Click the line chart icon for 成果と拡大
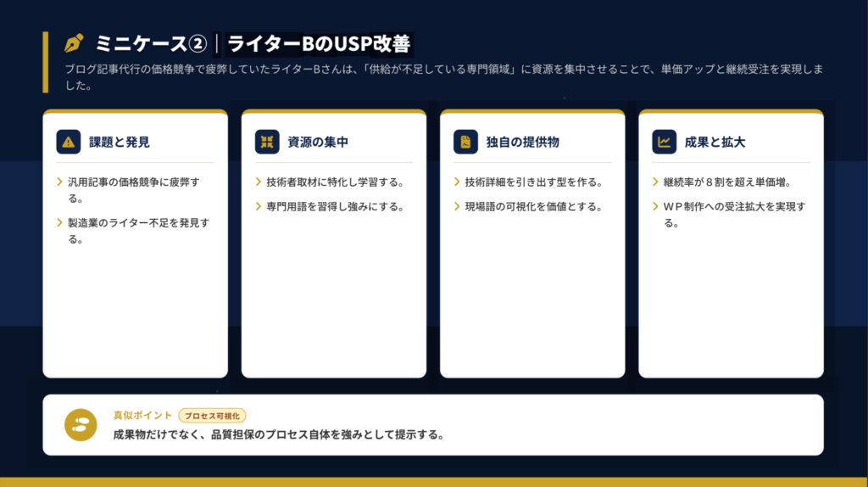868x487 pixels. (x=664, y=142)
